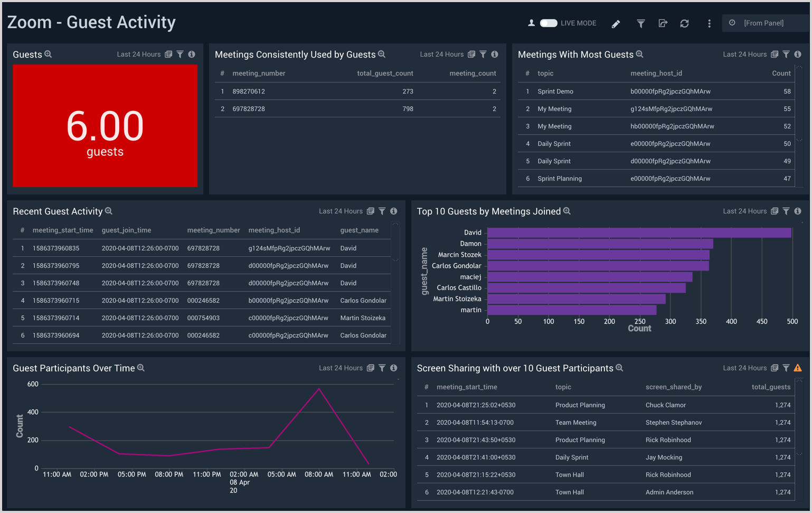Click the Zoom - Guest Activity dashboard title
Viewport: 812px width, 513px height.
pos(91,23)
